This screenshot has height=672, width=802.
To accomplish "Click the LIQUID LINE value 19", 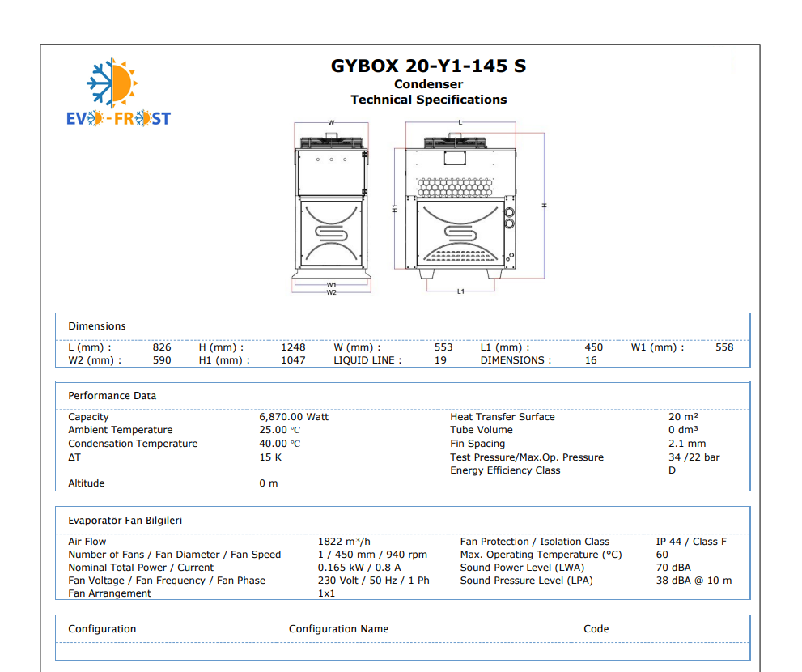I will click(440, 360).
